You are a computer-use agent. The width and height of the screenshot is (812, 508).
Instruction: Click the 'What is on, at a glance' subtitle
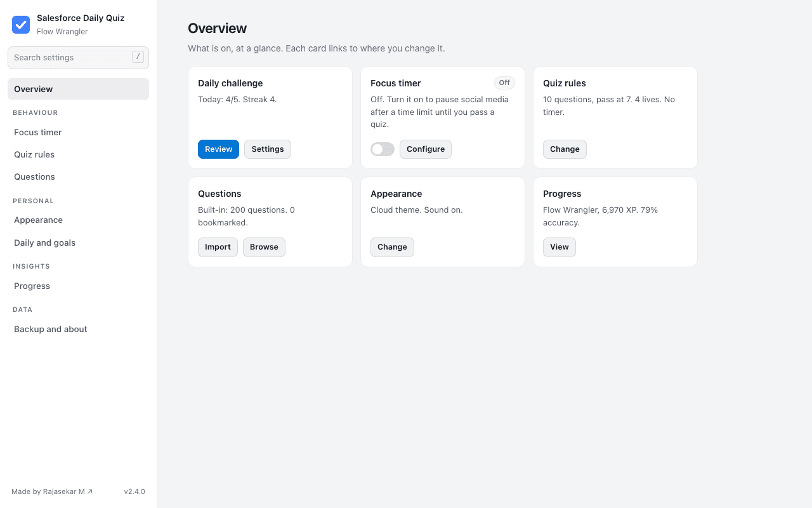(x=317, y=48)
